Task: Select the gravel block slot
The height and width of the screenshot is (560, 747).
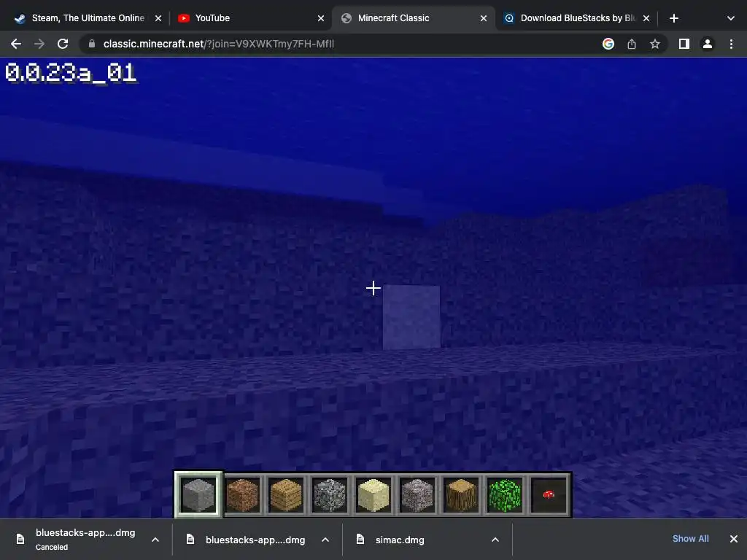Action: pos(417,495)
